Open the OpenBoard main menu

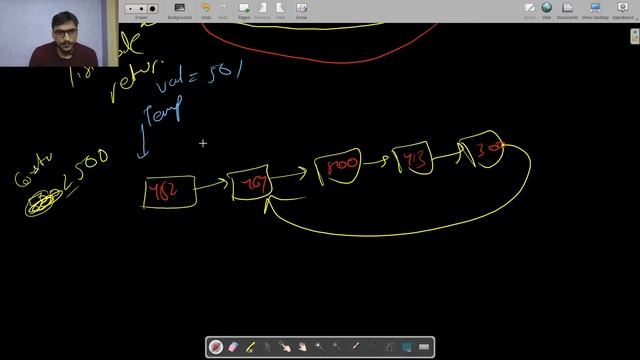pos(623,11)
